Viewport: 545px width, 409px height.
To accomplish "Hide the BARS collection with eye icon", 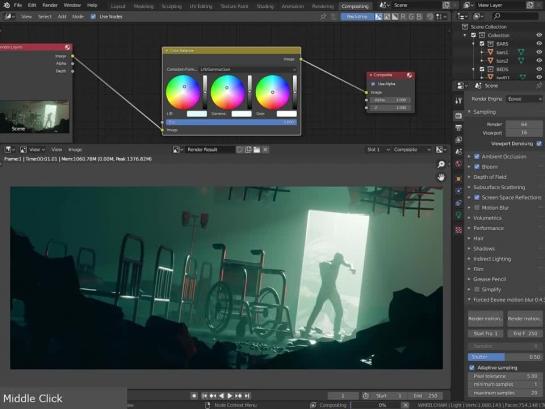I will (x=539, y=44).
